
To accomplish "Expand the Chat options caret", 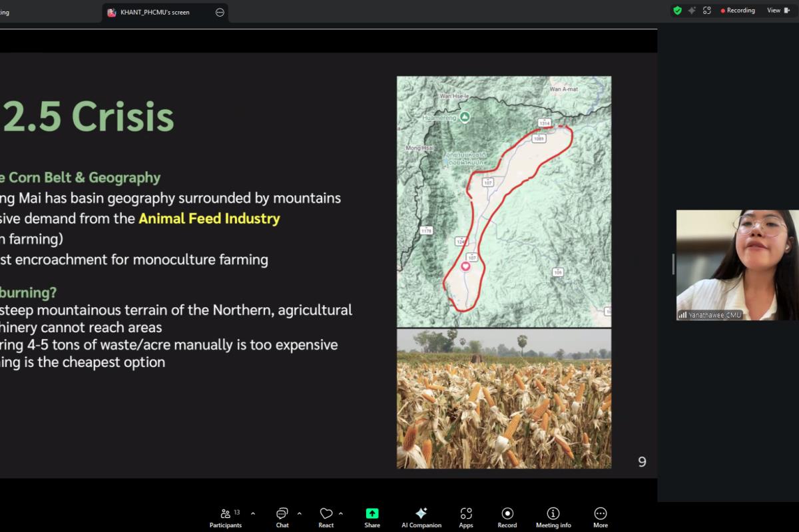I will click(x=299, y=513).
